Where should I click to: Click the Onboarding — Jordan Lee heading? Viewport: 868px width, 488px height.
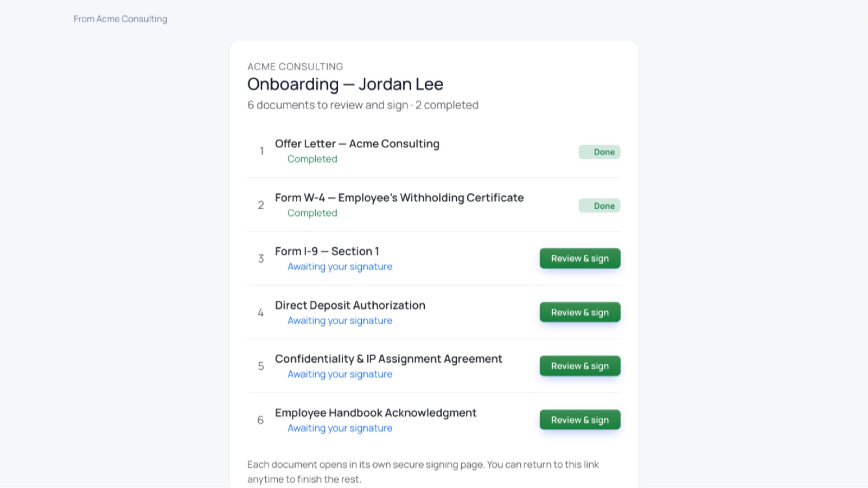point(345,85)
